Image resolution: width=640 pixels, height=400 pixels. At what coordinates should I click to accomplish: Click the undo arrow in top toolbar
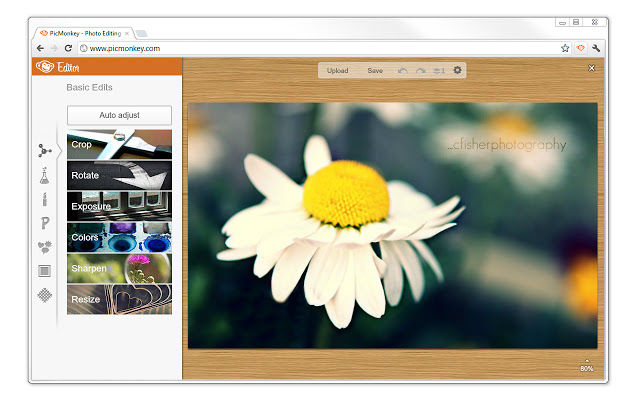403,71
